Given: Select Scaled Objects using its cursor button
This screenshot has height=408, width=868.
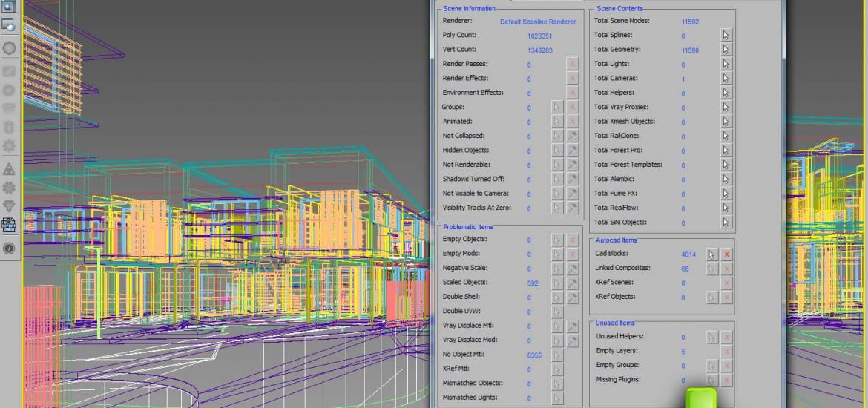Looking at the screenshot, I should coord(558,283).
